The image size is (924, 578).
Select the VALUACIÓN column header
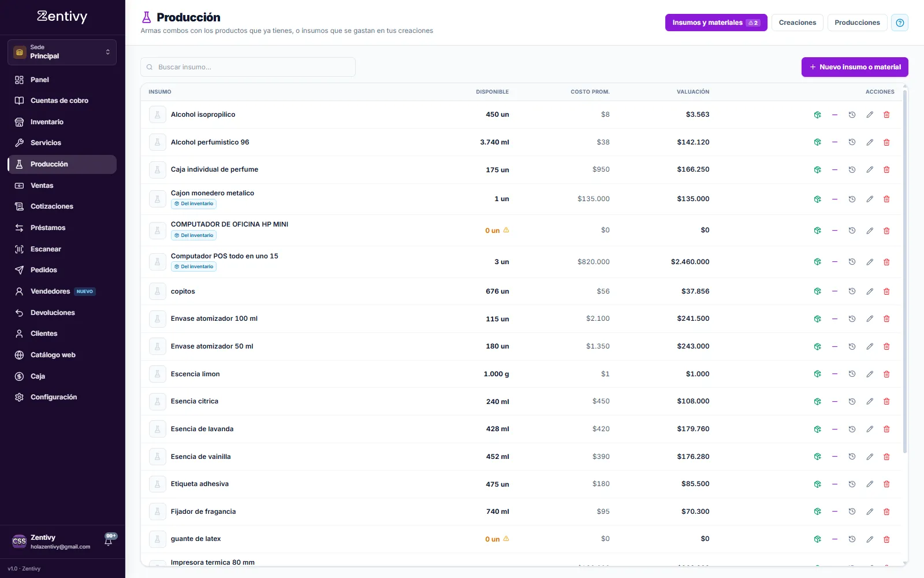[x=693, y=92]
